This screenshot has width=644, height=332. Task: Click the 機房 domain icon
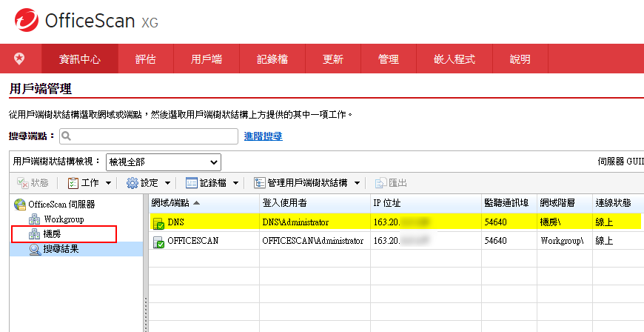point(35,234)
